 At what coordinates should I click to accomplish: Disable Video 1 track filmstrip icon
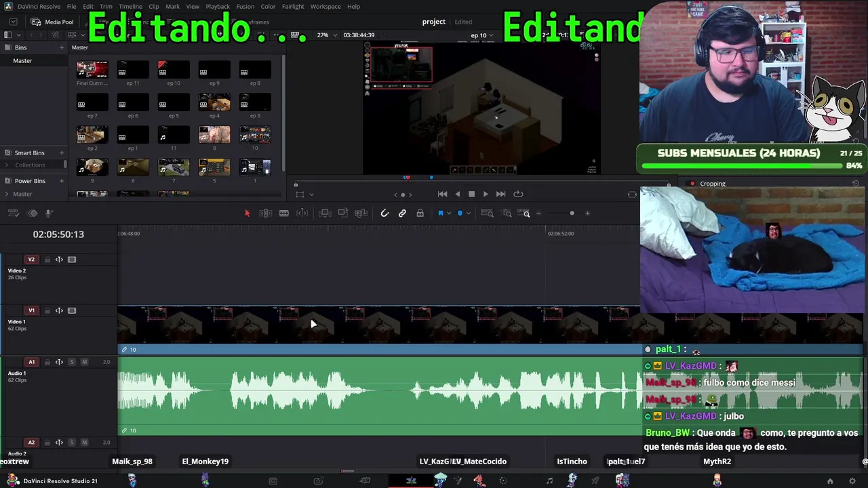pyautogui.click(x=72, y=310)
